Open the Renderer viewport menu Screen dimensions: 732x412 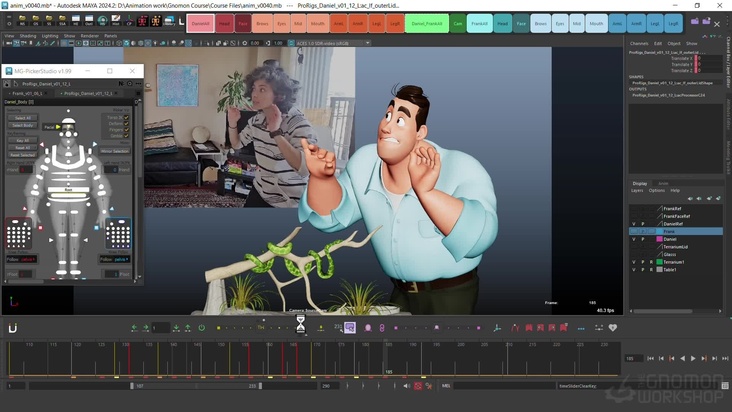90,35
